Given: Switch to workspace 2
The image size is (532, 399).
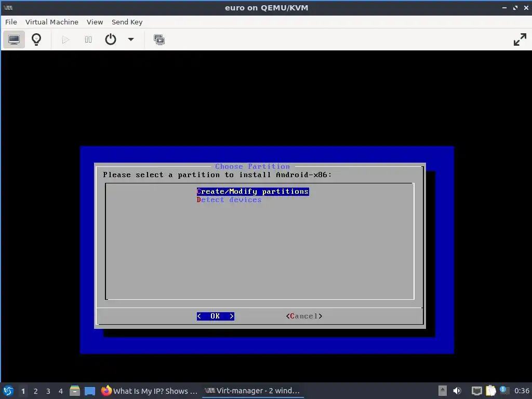Looking at the screenshot, I should (36, 391).
